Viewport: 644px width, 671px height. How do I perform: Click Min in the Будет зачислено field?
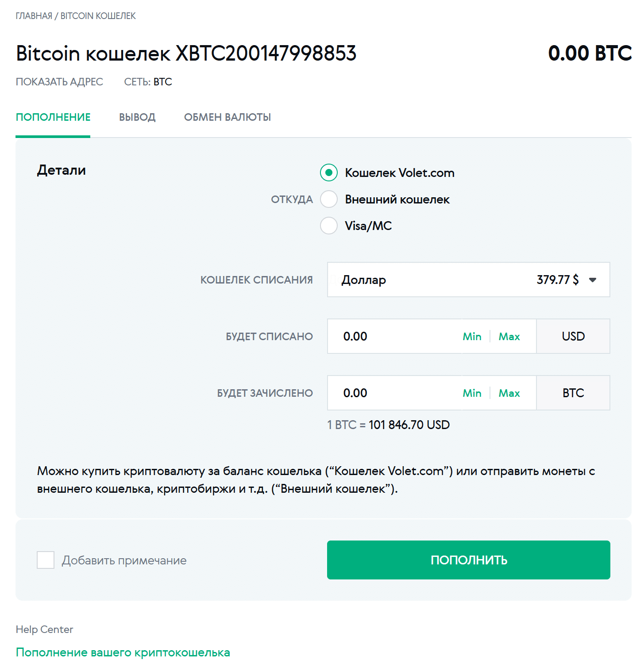click(472, 393)
